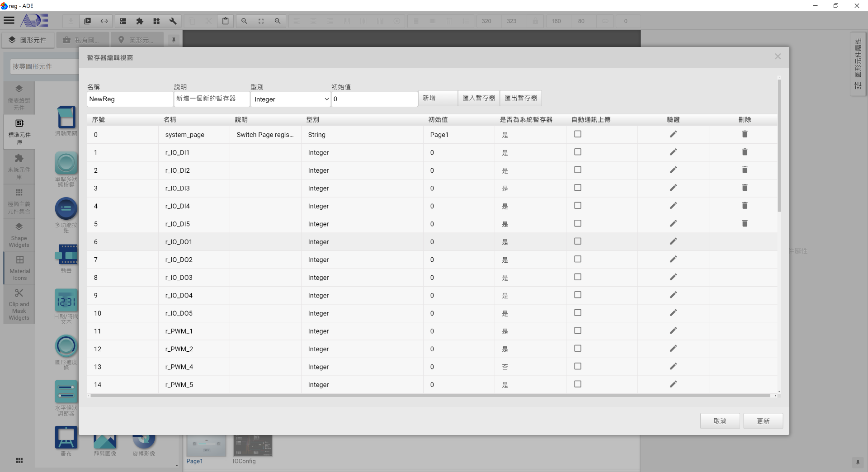Check auto upload box for r_PWM_1
The image size is (868, 472).
pos(577,330)
